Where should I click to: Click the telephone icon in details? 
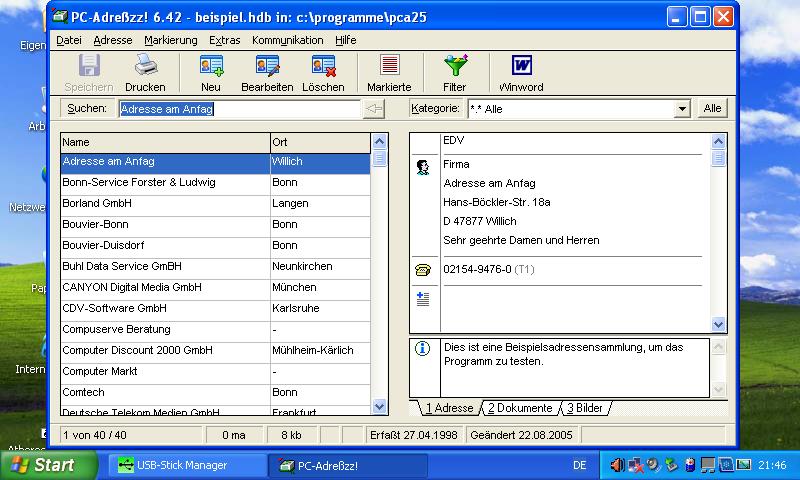[x=422, y=270]
